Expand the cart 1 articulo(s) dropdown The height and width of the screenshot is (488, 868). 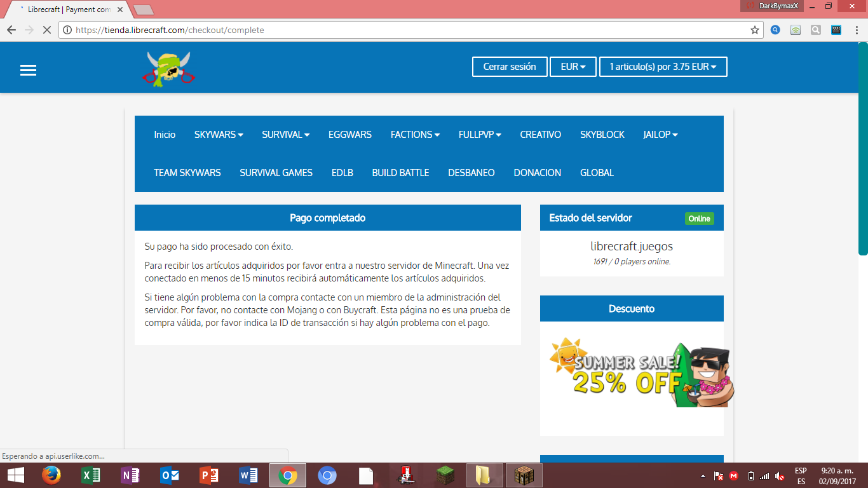click(663, 67)
